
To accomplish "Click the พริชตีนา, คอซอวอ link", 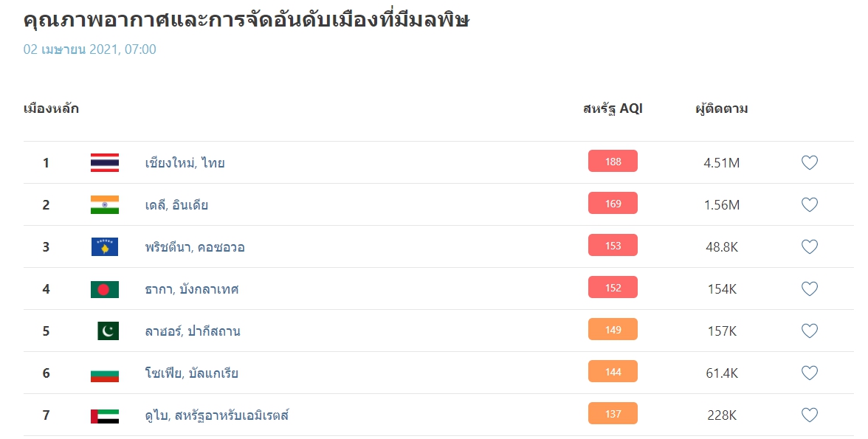I will 193,246.
